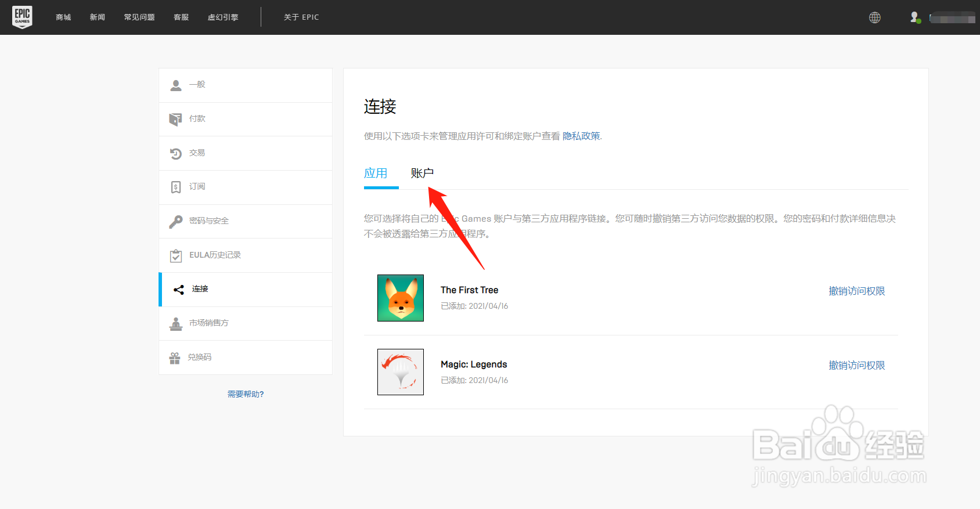980x509 pixels.
Task: Click The First Tree fox thumbnail
Action: pos(401,298)
